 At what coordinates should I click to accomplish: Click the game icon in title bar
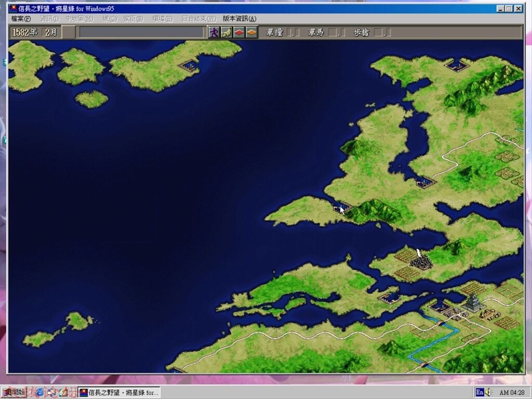point(13,9)
